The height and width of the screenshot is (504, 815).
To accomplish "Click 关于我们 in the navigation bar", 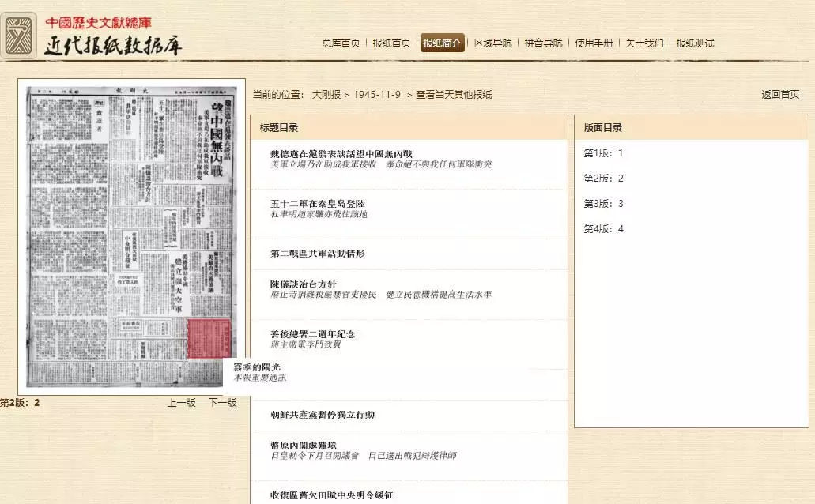I will pyautogui.click(x=644, y=43).
